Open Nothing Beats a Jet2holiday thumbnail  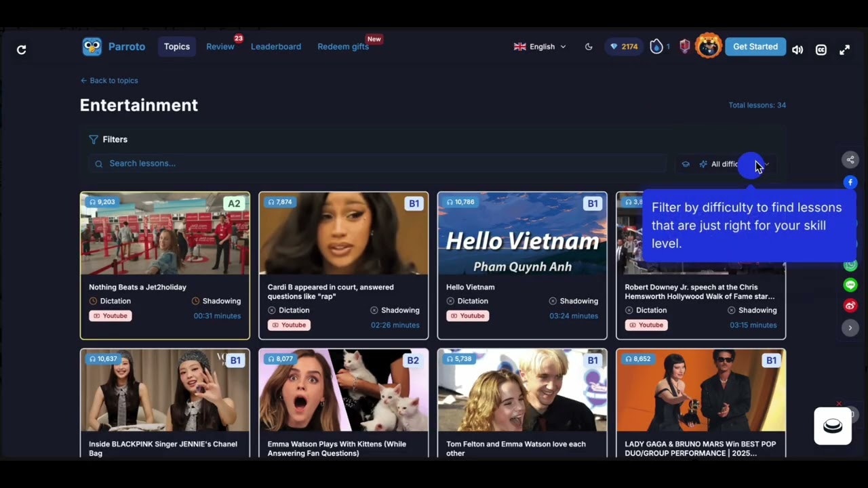coord(165,234)
